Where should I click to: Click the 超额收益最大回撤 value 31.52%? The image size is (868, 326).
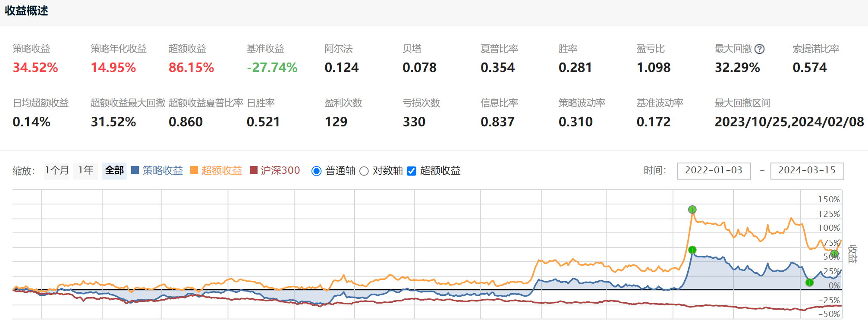point(113,122)
